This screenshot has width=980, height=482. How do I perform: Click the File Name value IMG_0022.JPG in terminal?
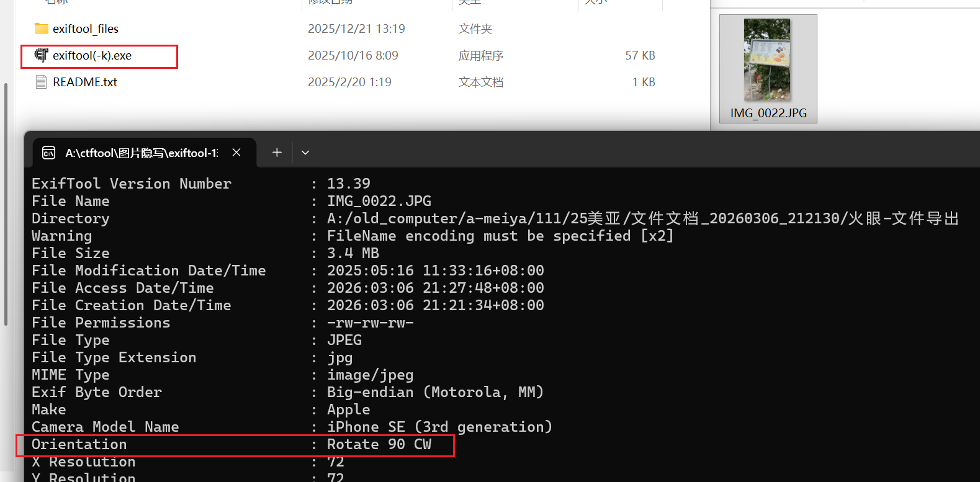click(379, 201)
